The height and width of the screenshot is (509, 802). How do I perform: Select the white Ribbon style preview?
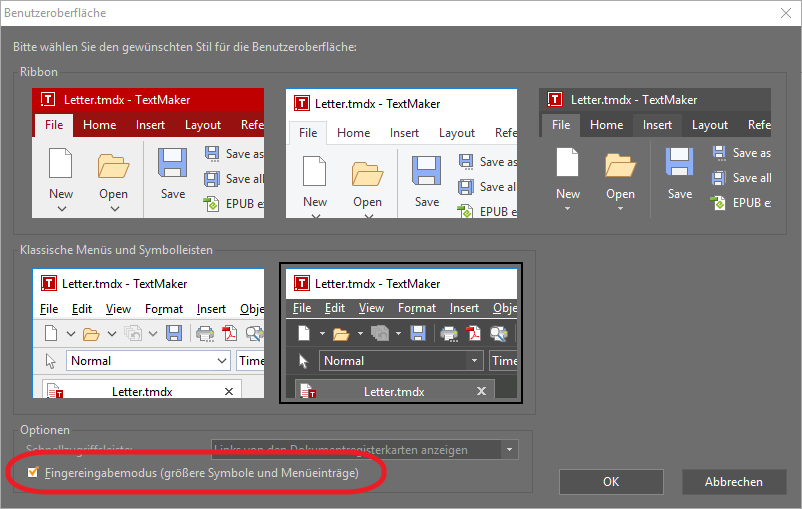pos(402,153)
